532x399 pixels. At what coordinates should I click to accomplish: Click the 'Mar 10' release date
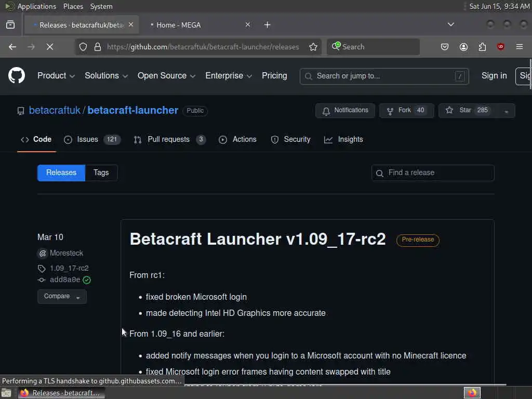coord(50,237)
